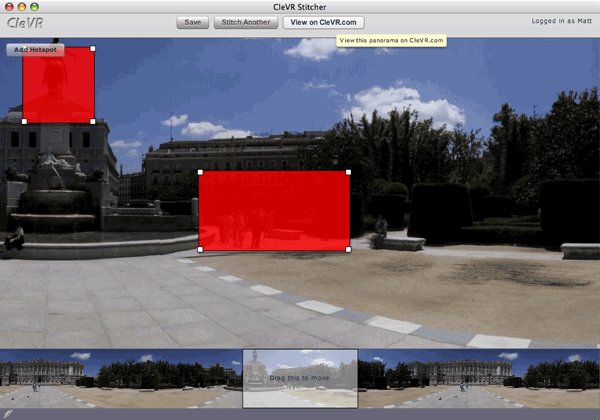Select the large red hotspot in the center
600x420 pixels.
(273, 210)
